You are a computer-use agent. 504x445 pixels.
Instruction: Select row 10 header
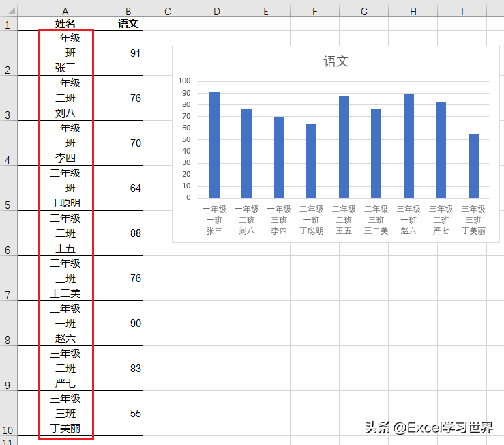click(9, 414)
